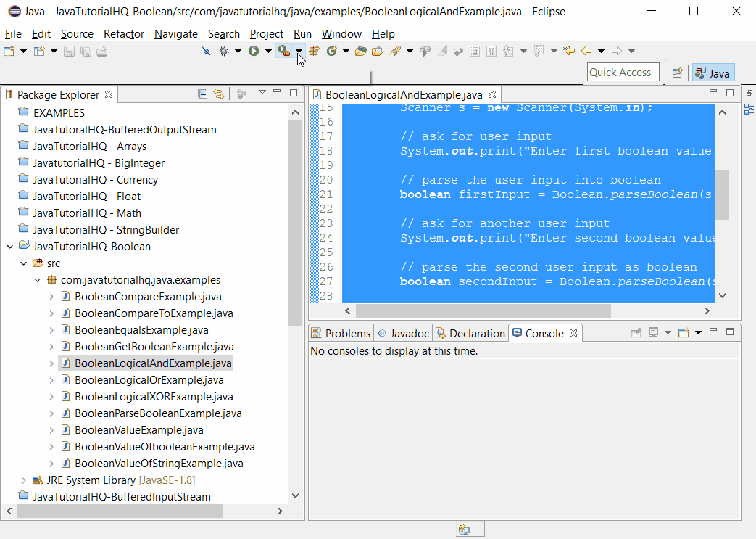
Task: Open the Search dropdown arrow
Action: [x=410, y=52]
